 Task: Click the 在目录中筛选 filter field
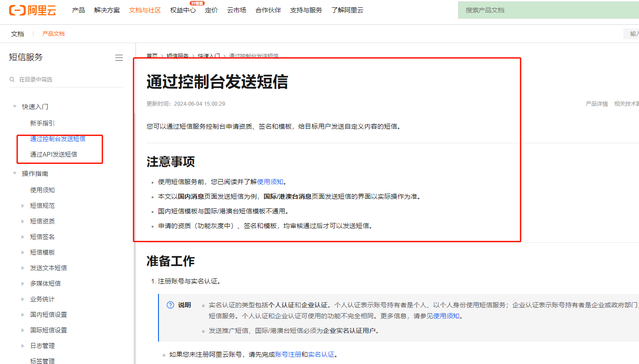66,80
